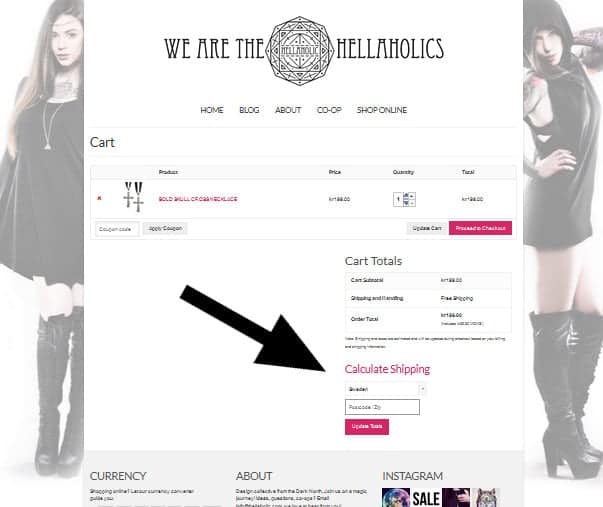Click the Proceed to Checkout button
Screen dimensions: 603x507
click(x=480, y=228)
